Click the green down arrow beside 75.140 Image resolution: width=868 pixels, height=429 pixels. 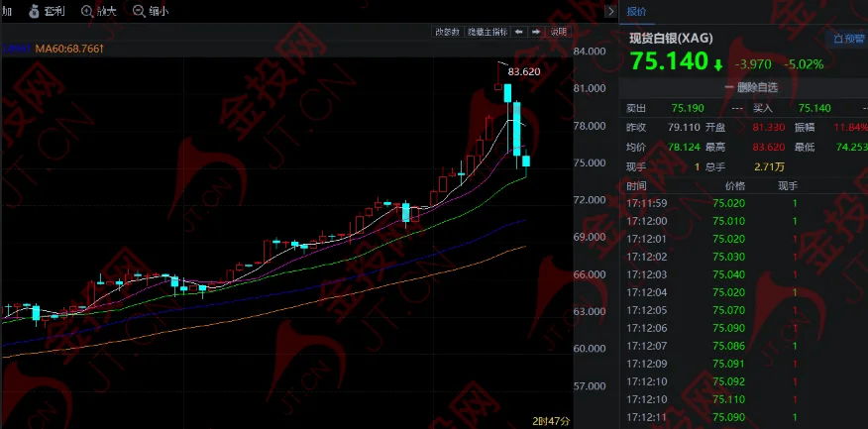point(717,64)
